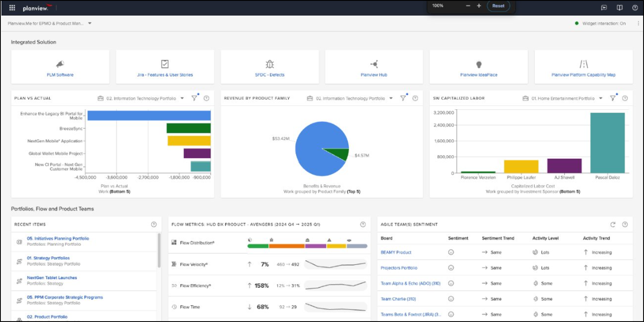Click the Reset zoom button
644x322 pixels.
coord(498,6)
